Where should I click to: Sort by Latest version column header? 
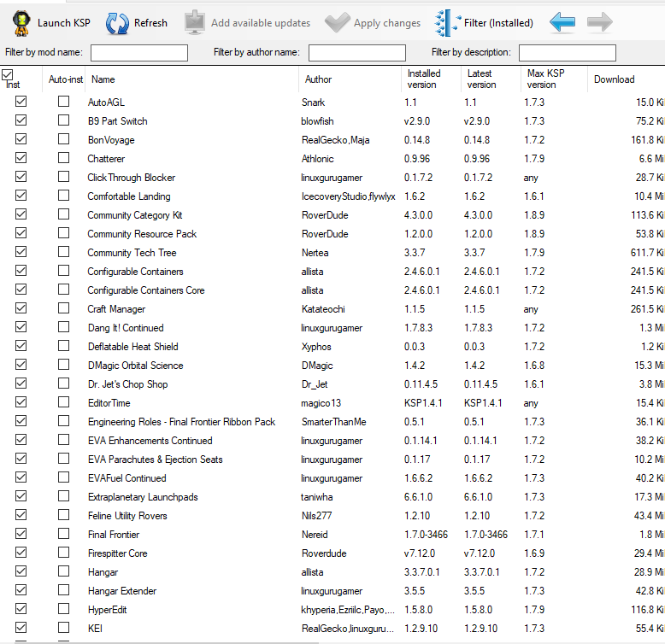491,79
